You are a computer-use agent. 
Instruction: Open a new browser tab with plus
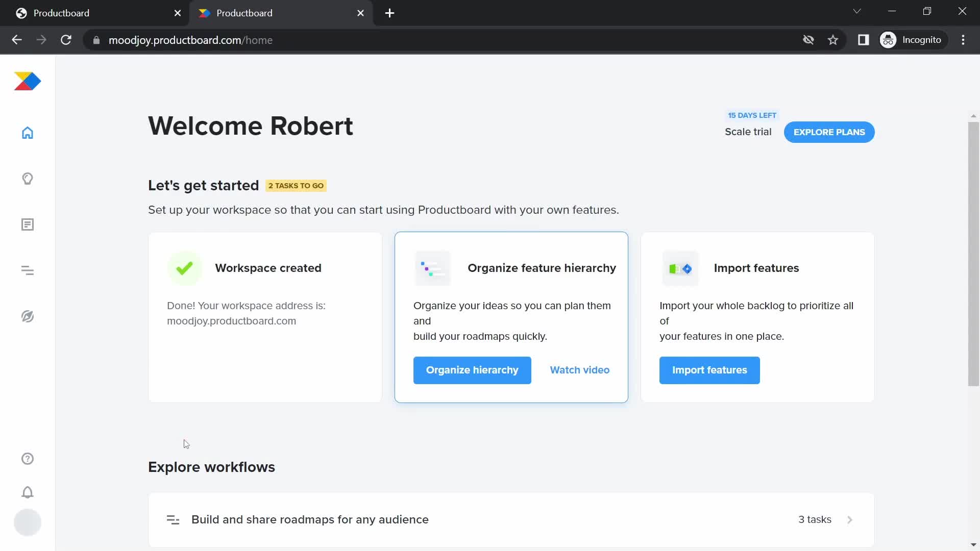[x=389, y=13]
